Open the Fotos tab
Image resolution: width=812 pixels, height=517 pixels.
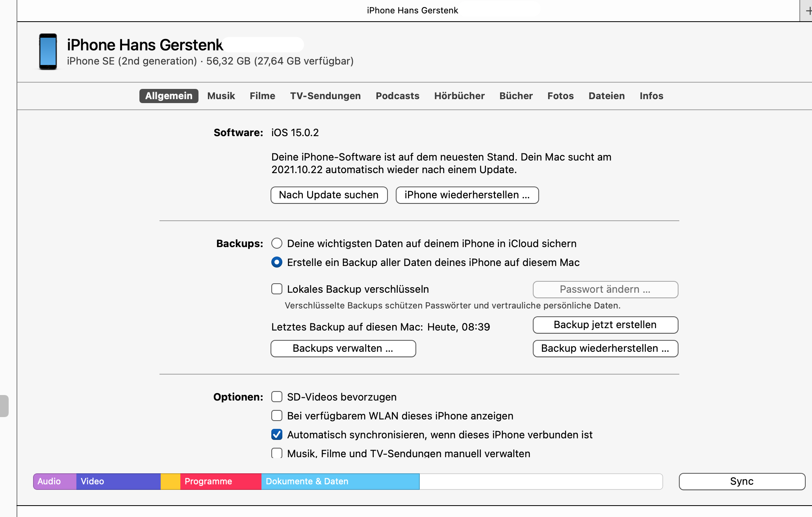pos(560,96)
